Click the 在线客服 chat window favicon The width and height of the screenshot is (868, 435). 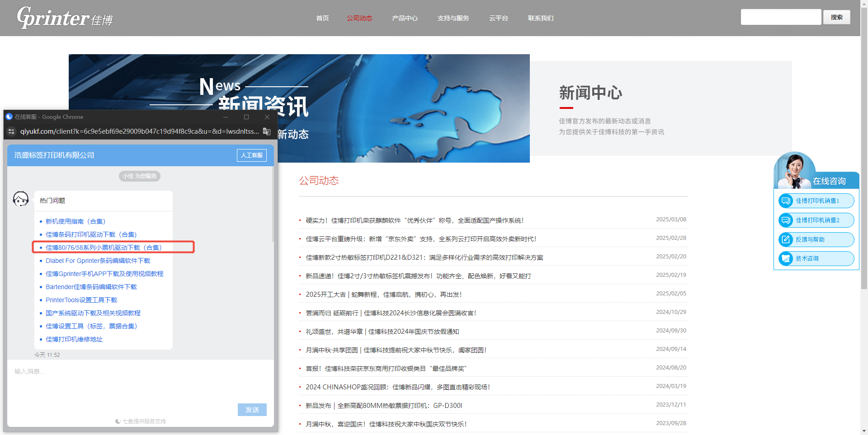pos(9,117)
